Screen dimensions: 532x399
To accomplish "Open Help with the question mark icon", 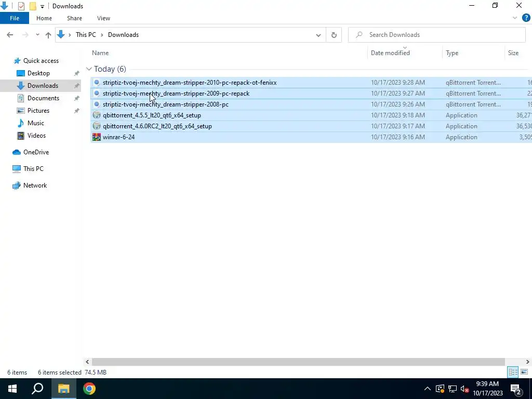I will coord(526,18).
